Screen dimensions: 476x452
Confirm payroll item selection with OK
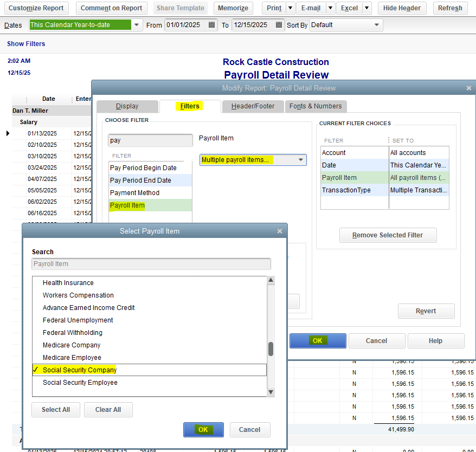point(203,429)
